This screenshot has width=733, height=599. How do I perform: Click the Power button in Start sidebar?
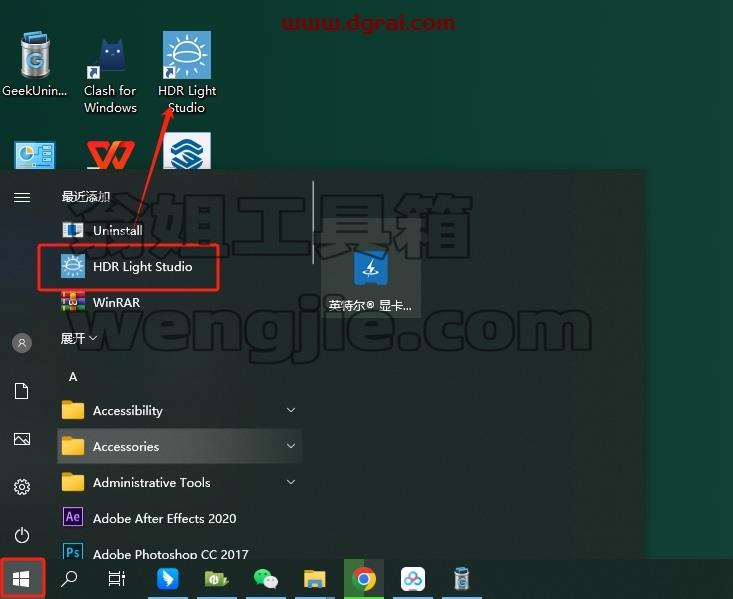coord(22,535)
